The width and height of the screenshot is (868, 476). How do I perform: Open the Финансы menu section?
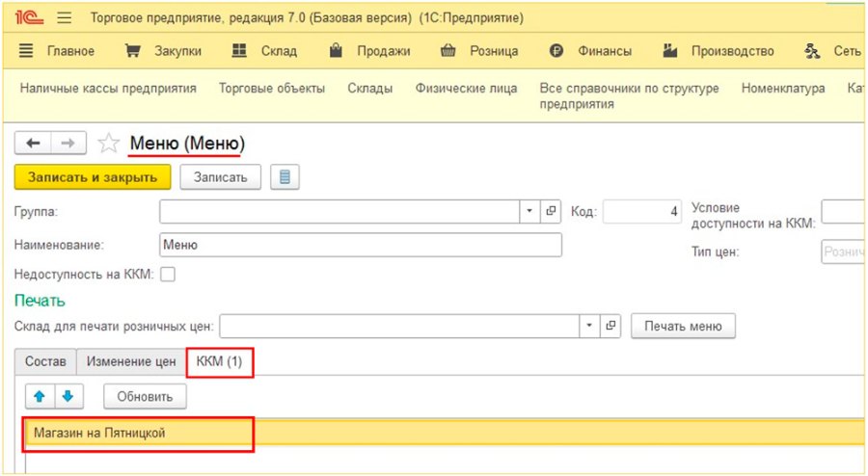[x=605, y=51]
